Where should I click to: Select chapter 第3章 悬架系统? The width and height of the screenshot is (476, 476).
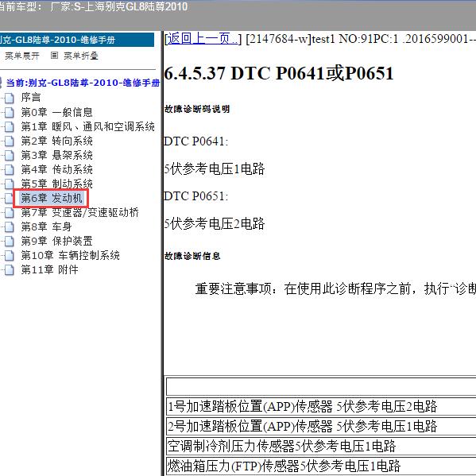pyautogui.click(x=56, y=155)
